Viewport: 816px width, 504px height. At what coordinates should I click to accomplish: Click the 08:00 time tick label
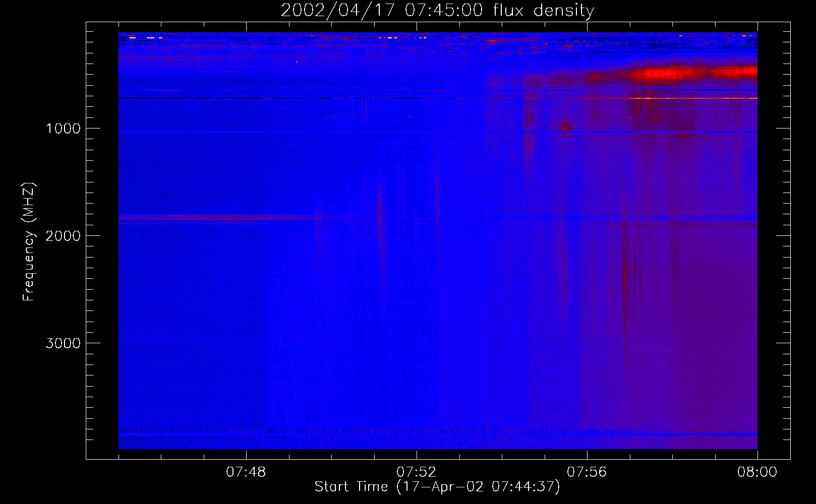757,472
